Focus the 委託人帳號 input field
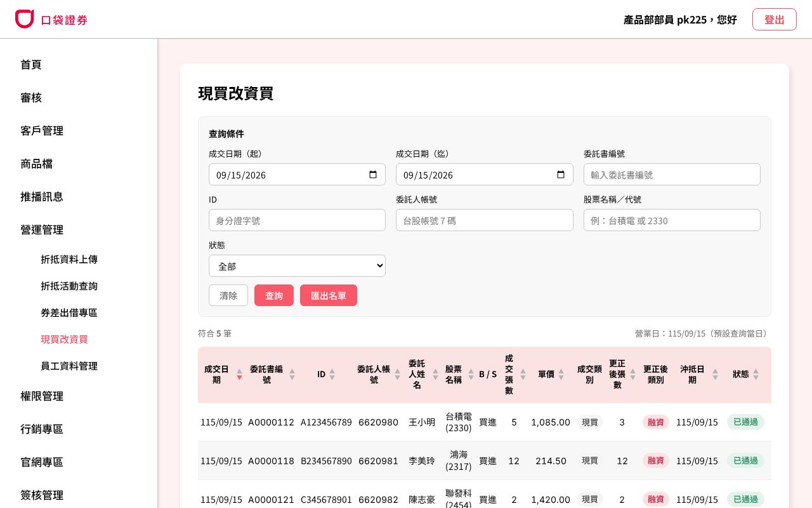Image resolution: width=812 pixels, height=508 pixels. 484,220
